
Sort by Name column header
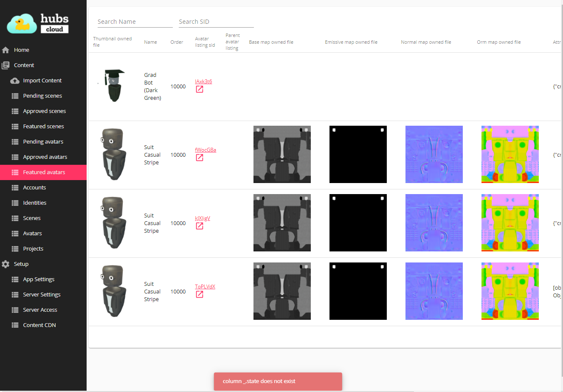pyautogui.click(x=150, y=42)
